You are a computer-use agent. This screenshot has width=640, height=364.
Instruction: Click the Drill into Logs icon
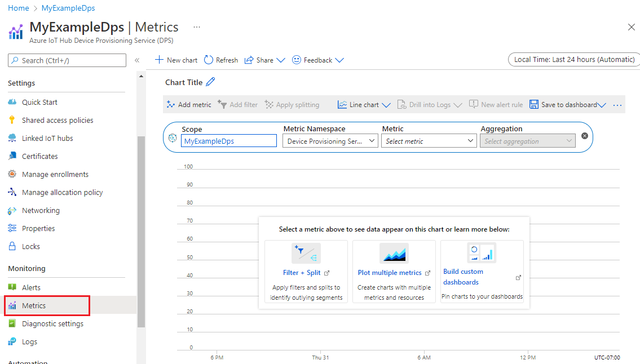(403, 104)
